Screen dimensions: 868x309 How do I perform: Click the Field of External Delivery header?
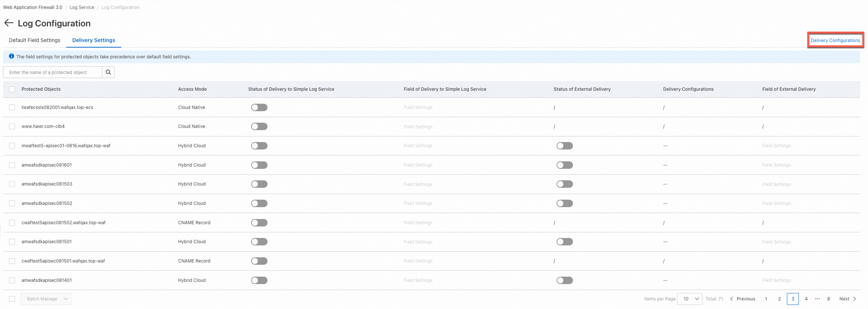tap(789, 89)
